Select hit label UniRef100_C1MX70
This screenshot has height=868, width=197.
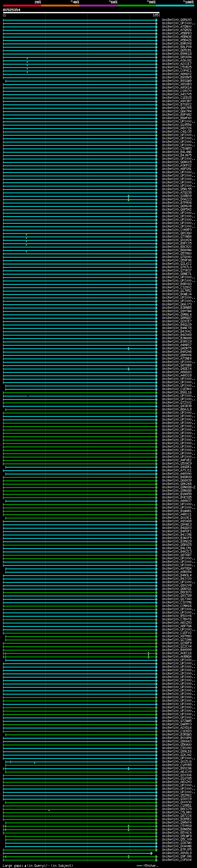[177, 91]
